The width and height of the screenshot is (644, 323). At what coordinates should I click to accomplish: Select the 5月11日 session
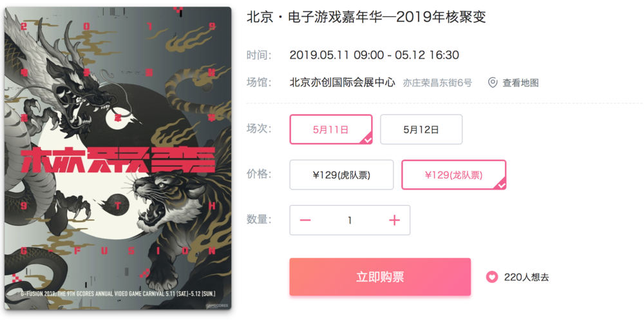[331, 130]
